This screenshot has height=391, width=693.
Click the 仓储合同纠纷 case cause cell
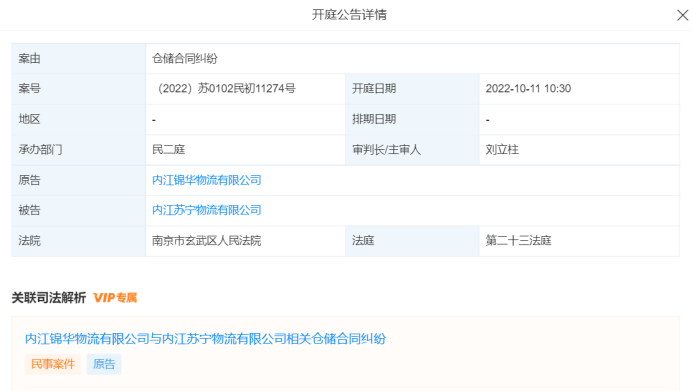pos(412,58)
